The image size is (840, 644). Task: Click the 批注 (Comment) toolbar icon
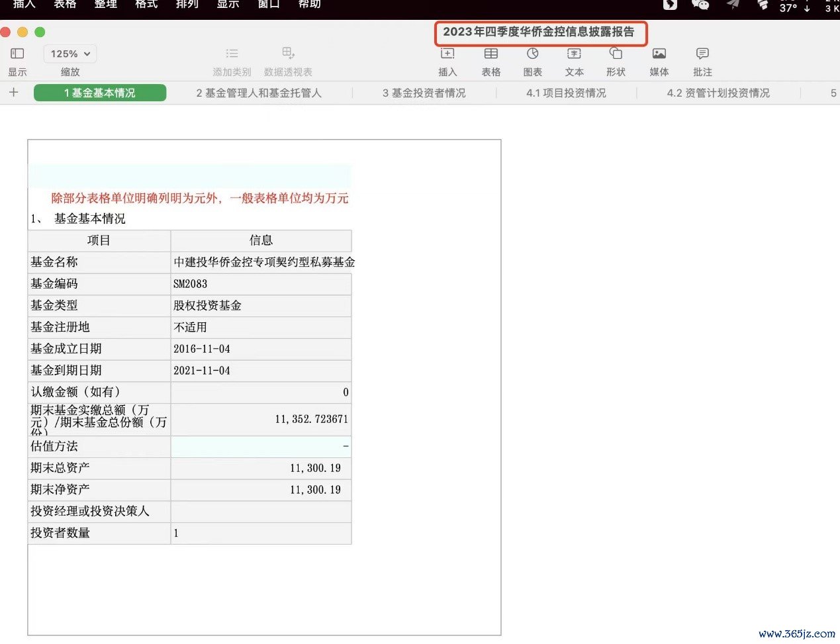click(702, 54)
